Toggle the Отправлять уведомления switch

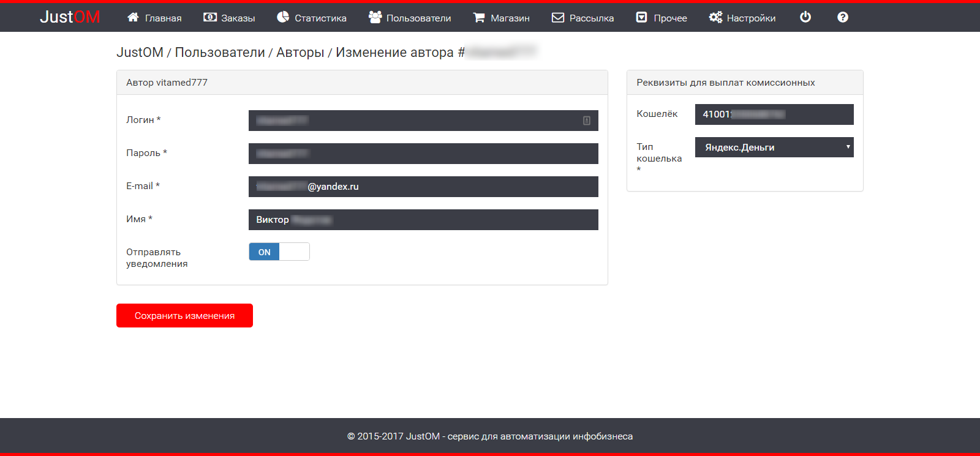pos(279,252)
